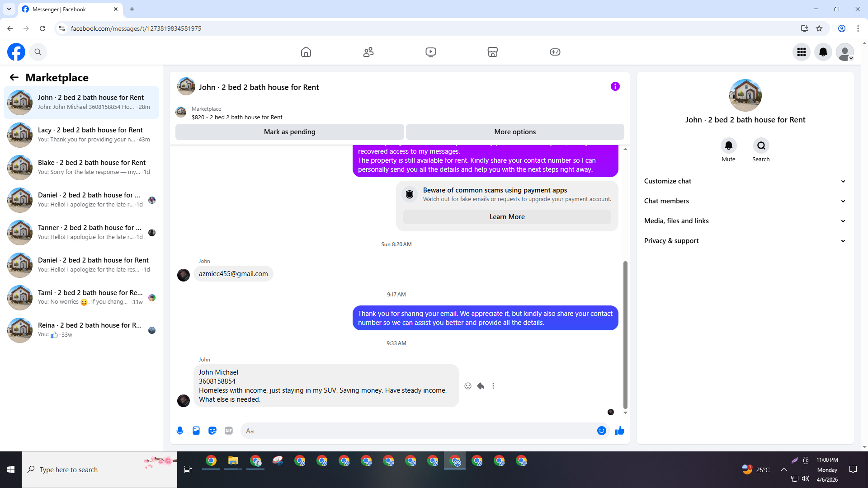
Task: Open account profile avatar menu
Action: tap(845, 52)
